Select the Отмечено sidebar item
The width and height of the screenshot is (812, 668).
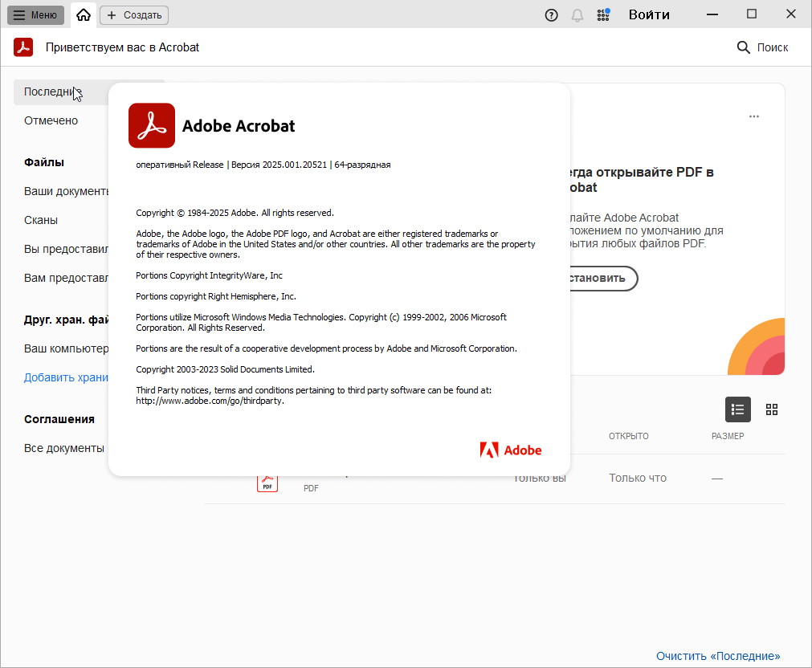(x=51, y=120)
